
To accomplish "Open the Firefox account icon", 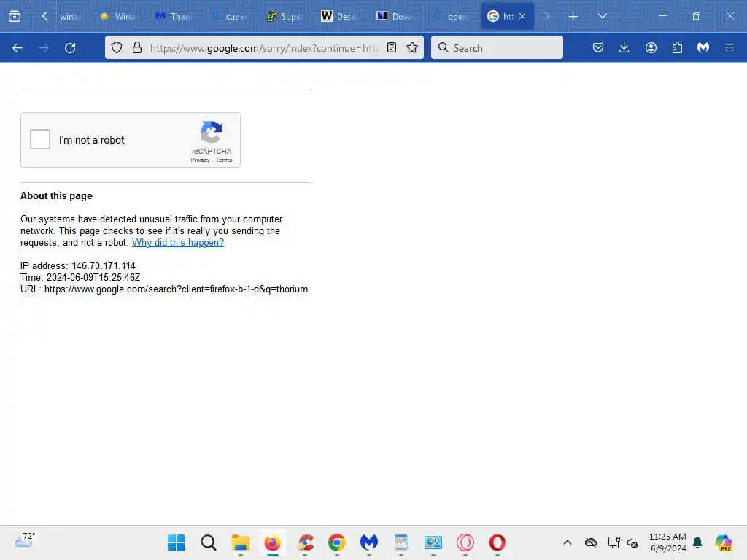I will [651, 47].
